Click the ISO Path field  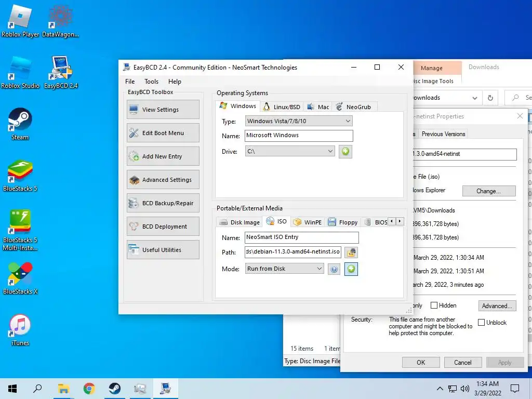[293, 252]
